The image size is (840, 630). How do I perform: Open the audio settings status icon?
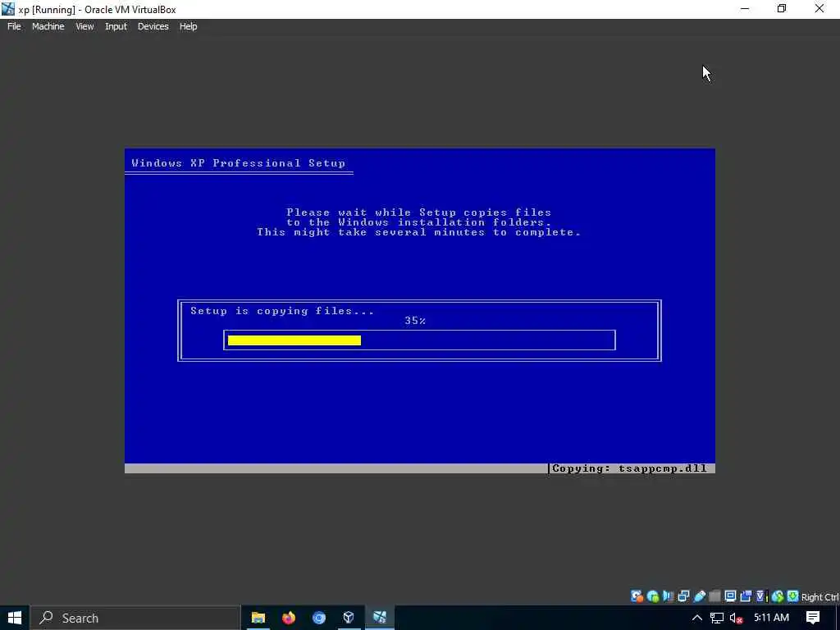[668, 596]
